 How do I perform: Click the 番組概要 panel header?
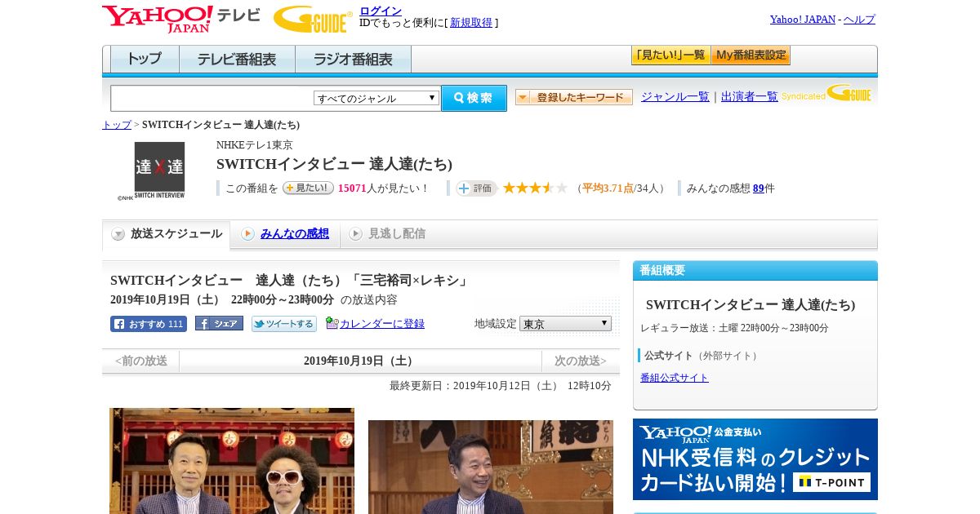755,271
